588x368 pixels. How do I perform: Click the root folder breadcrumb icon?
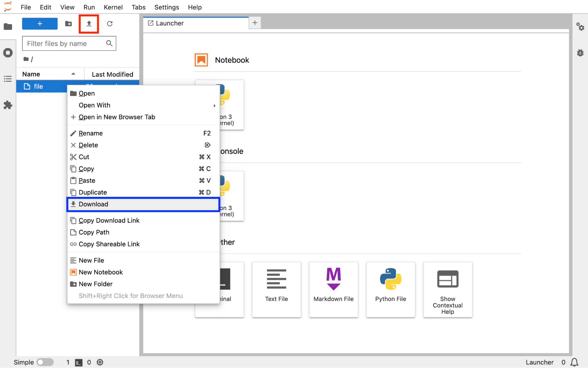(x=26, y=59)
